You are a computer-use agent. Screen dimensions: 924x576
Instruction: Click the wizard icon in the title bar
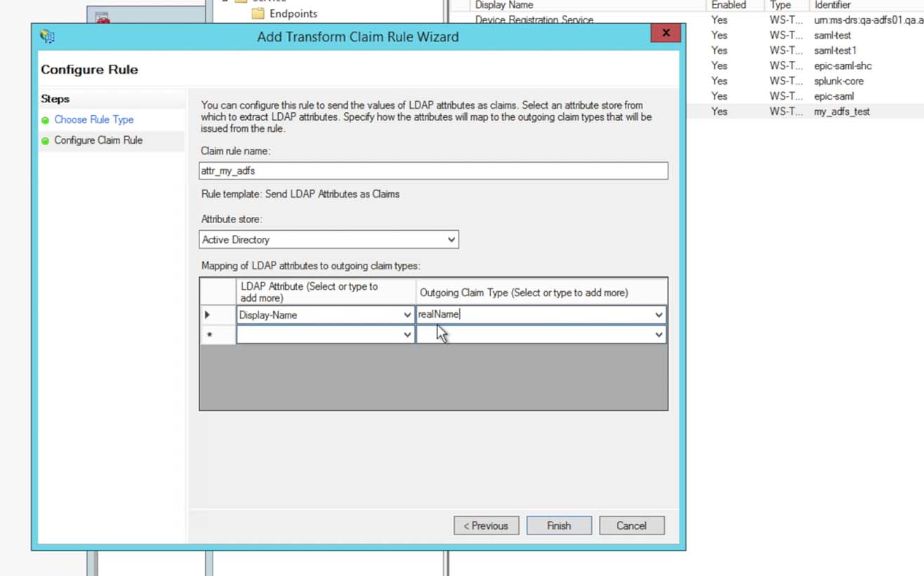point(47,36)
